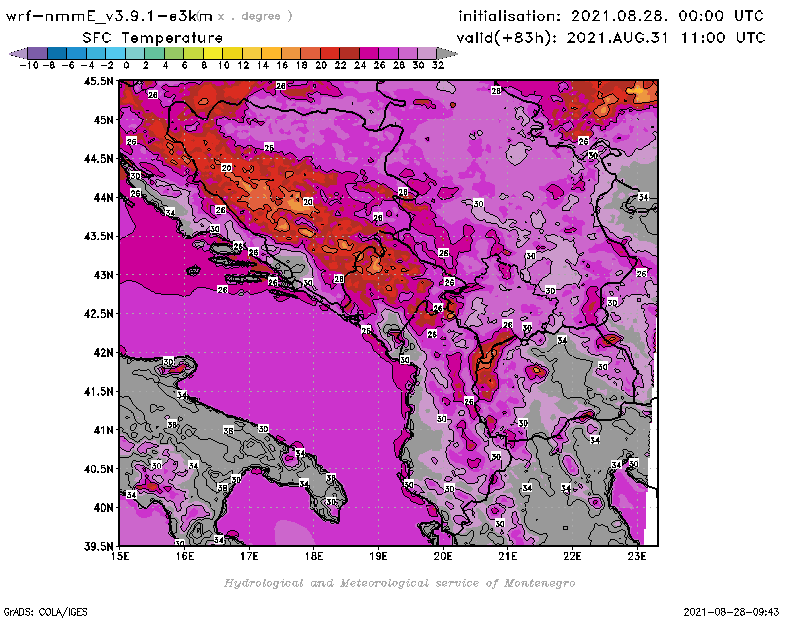
Task: Click the '43N' latitude label
Action: pyautogui.click(x=103, y=275)
